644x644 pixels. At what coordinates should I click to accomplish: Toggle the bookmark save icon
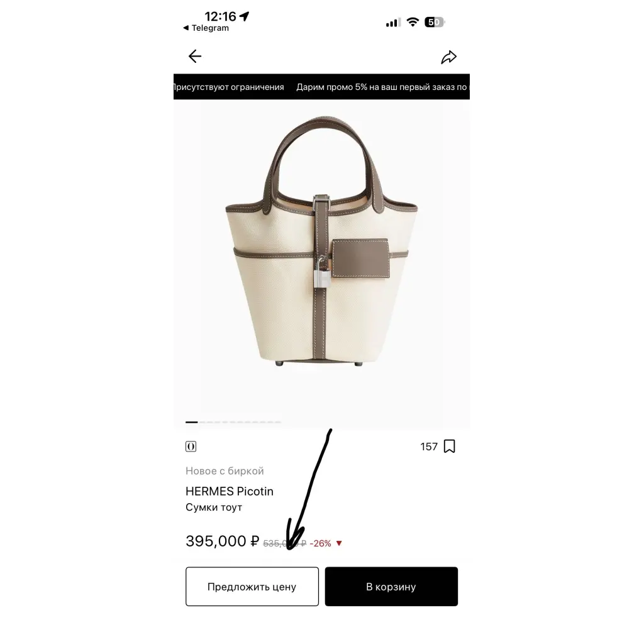(449, 446)
